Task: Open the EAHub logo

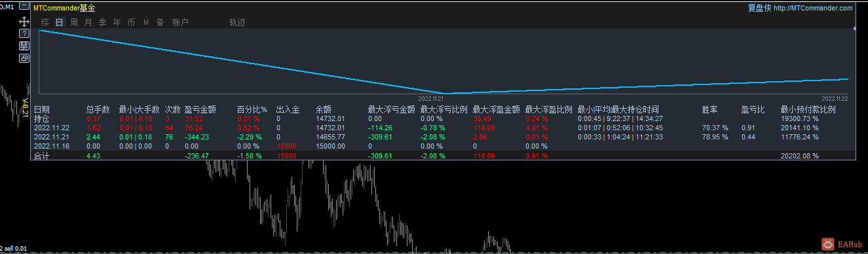Action: click(842, 244)
